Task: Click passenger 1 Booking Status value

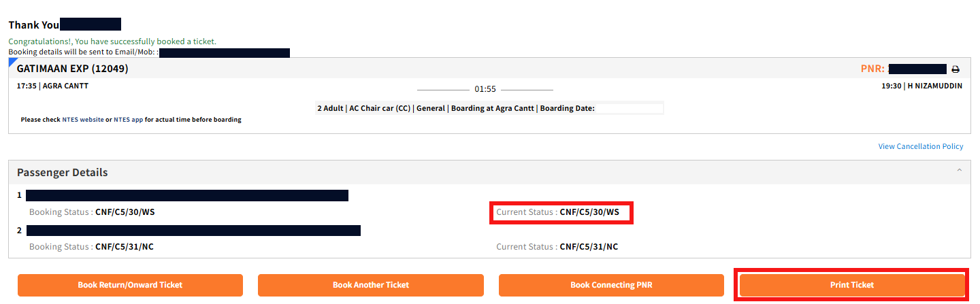Action: click(125, 212)
